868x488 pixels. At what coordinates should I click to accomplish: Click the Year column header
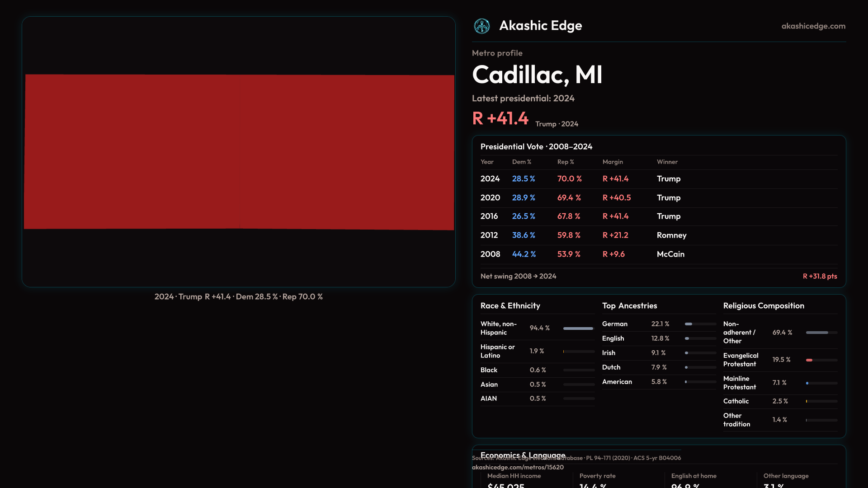point(487,162)
